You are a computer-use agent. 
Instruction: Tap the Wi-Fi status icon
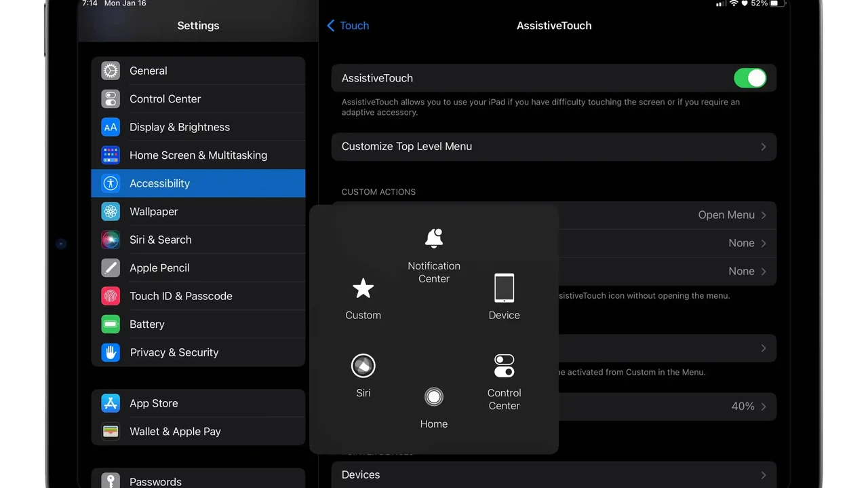[734, 3]
